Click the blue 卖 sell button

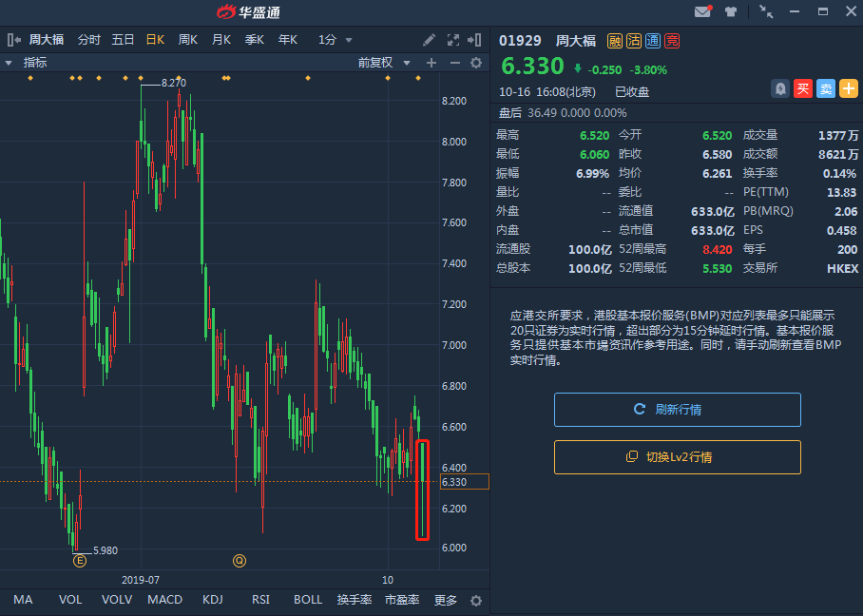click(826, 88)
